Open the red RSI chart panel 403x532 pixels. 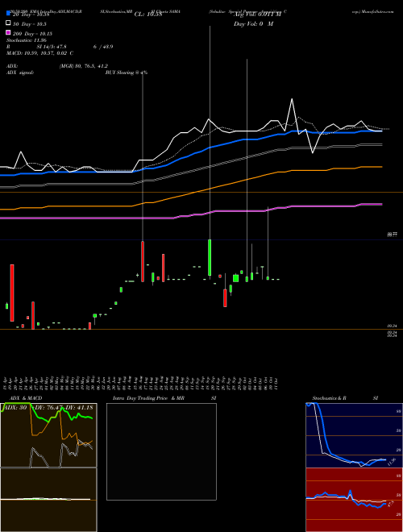355,500
